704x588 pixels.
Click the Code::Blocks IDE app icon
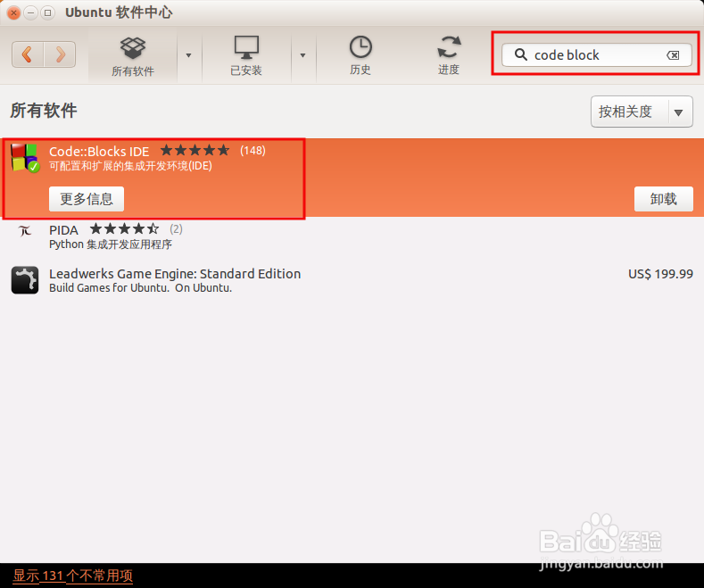pyautogui.click(x=25, y=158)
